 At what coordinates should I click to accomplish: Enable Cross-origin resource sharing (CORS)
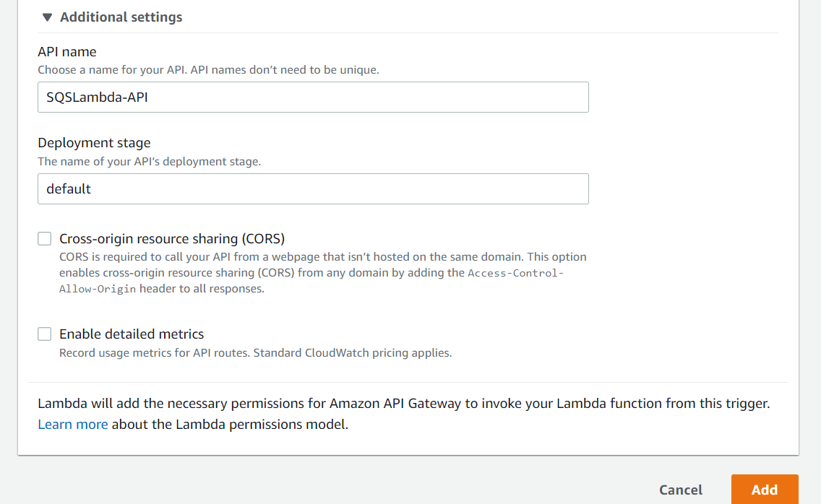[x=44, y=238]
